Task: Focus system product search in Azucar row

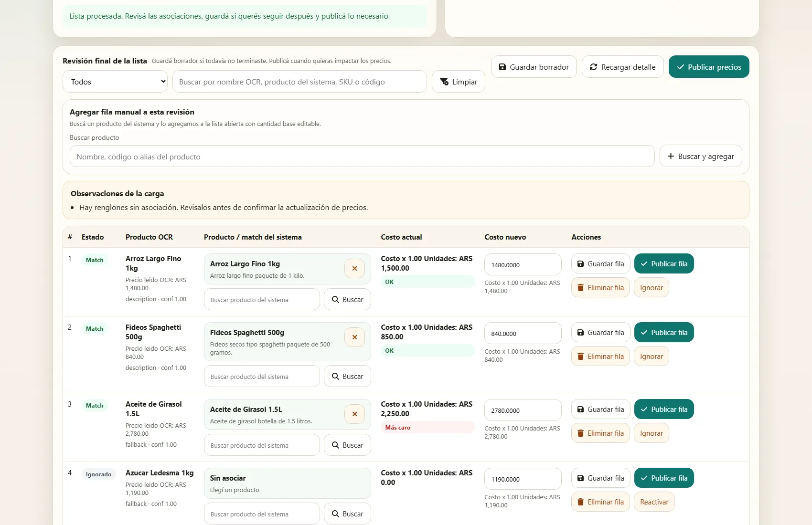Action: coord(262,514)
